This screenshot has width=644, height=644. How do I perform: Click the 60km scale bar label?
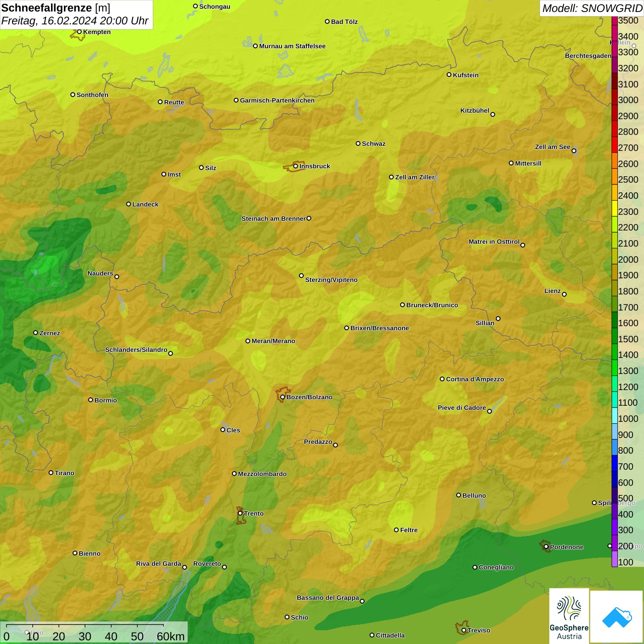coord(170,636)
